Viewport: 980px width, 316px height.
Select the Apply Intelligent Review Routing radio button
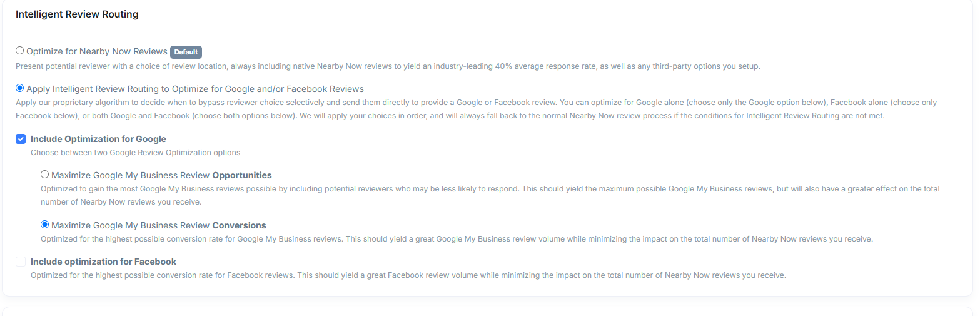click(x=20, y=88)
